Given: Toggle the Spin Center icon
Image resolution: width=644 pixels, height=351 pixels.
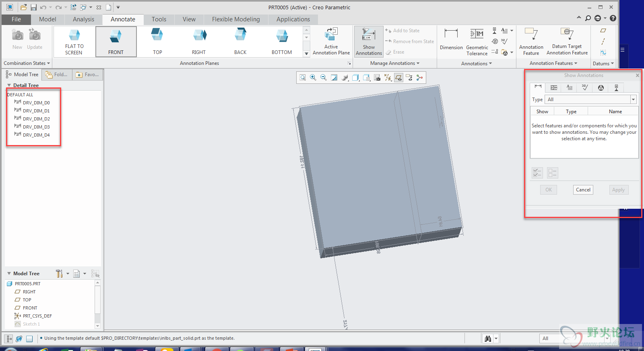Looking at the screenshot, I should coord(420,77).
